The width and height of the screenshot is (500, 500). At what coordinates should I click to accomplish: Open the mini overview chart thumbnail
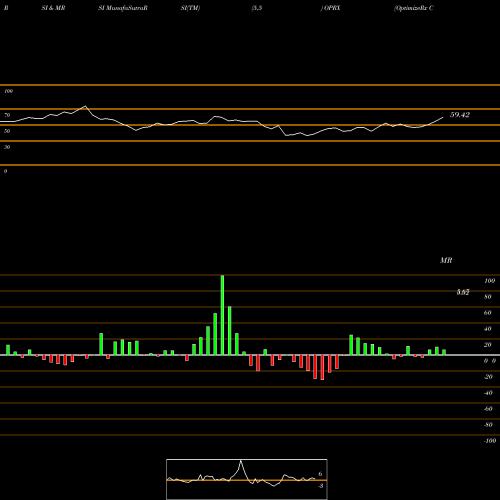click(x=247, y=479)
